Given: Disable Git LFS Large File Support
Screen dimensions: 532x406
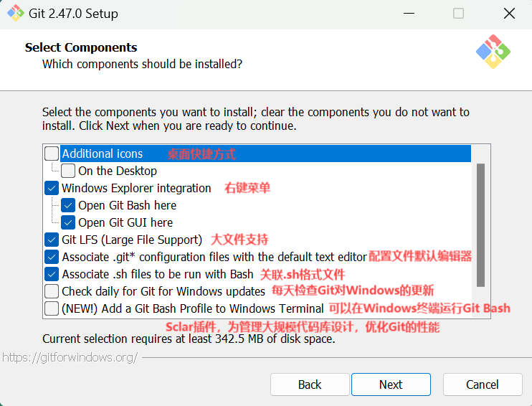Looking at the screenshot, I should tap(52, 240).
